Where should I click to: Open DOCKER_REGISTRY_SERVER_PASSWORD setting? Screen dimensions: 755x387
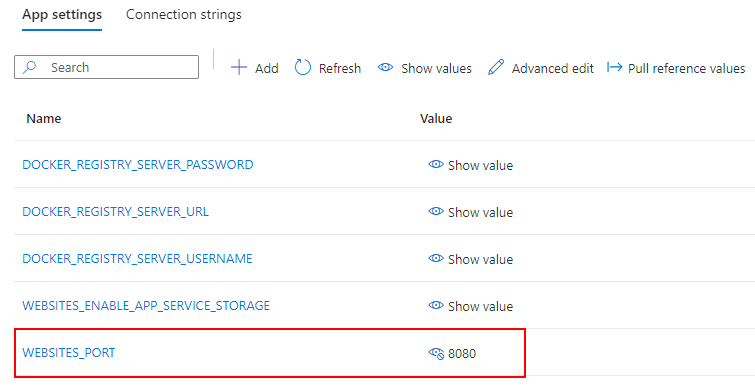(x=138, y=165)
